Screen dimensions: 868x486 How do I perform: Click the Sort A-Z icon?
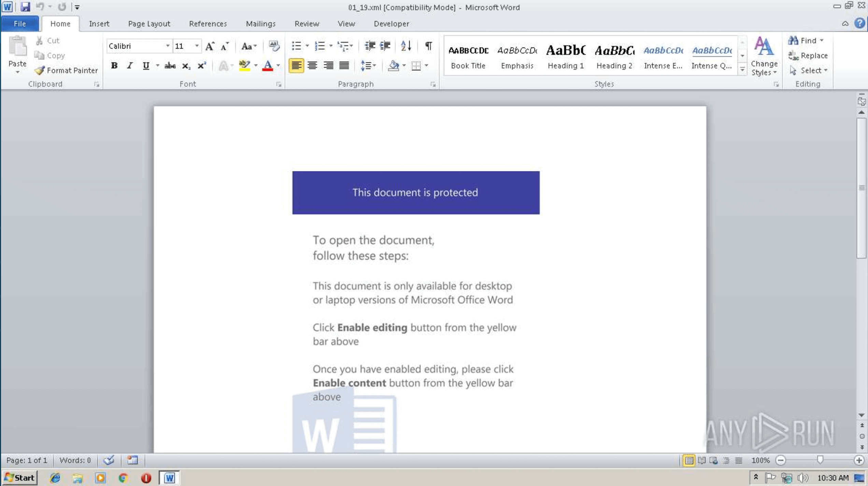[405, 46]
